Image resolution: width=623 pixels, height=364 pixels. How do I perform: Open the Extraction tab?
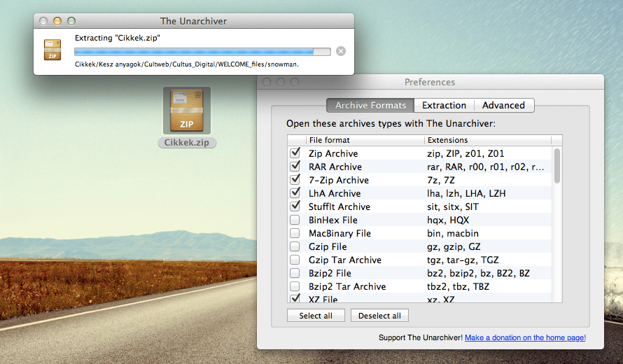point(444,105)
